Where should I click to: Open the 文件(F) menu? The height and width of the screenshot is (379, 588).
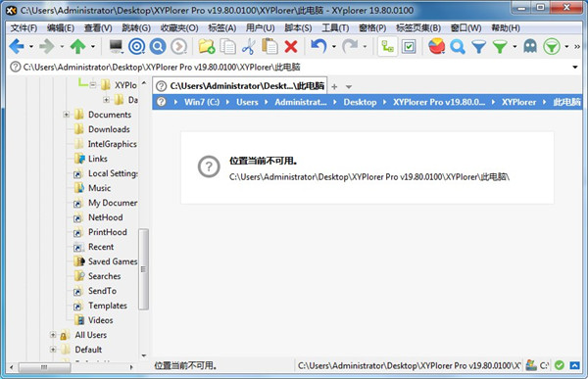click(24, 28)
